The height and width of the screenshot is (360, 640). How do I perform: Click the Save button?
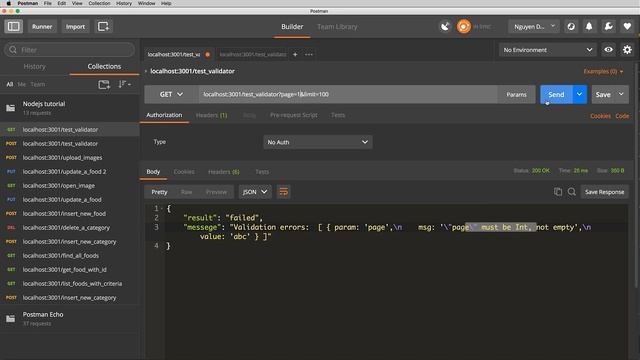pyautogui.click(x=603, y=94)
